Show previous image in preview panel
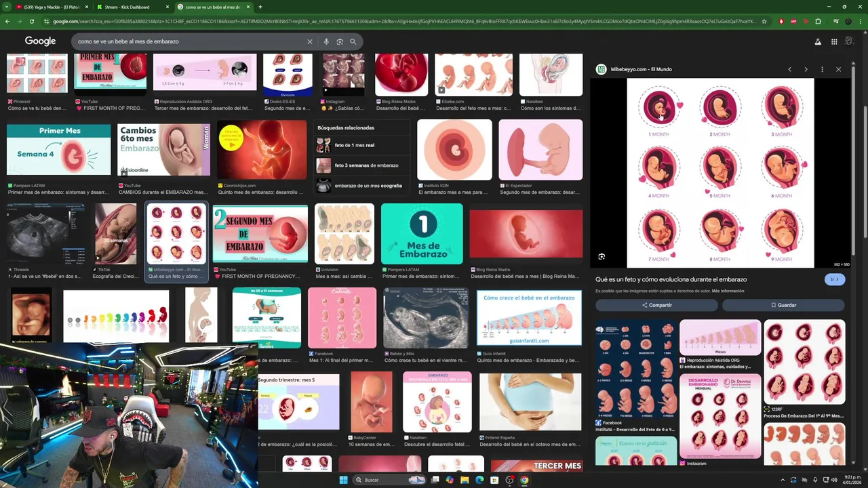 [789, 69]
